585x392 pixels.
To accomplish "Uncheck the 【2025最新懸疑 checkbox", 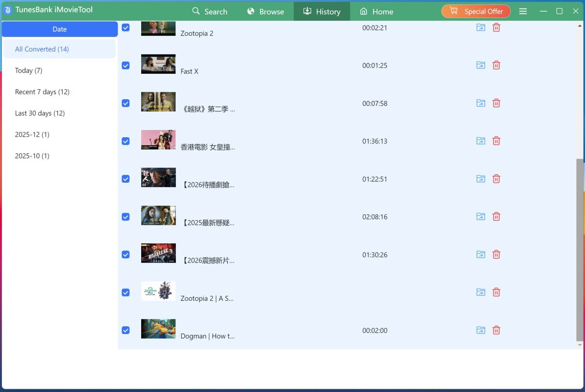I will tap(126, 217).
